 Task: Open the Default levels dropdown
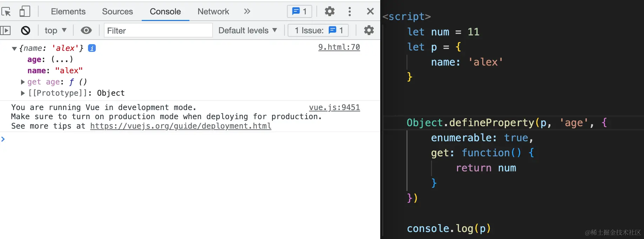point(248,30)
